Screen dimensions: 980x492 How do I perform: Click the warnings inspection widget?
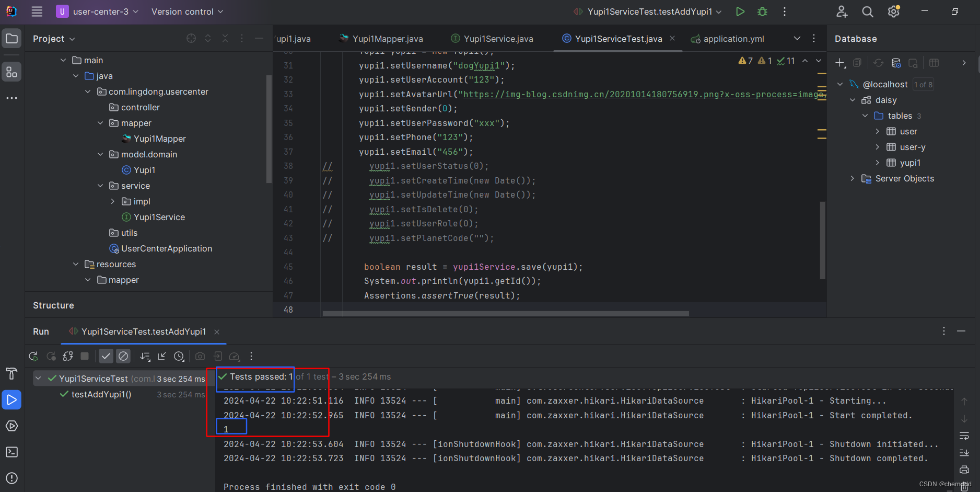tap(766, 61)
